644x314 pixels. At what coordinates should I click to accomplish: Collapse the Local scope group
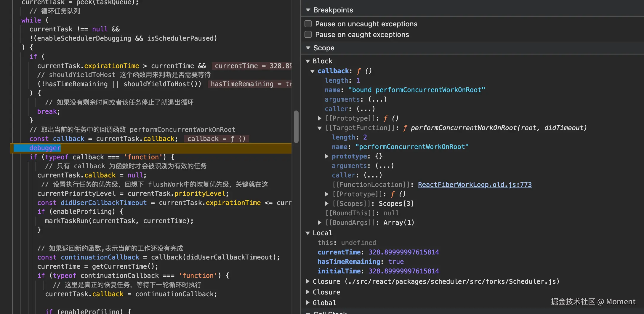coord(308,233)
